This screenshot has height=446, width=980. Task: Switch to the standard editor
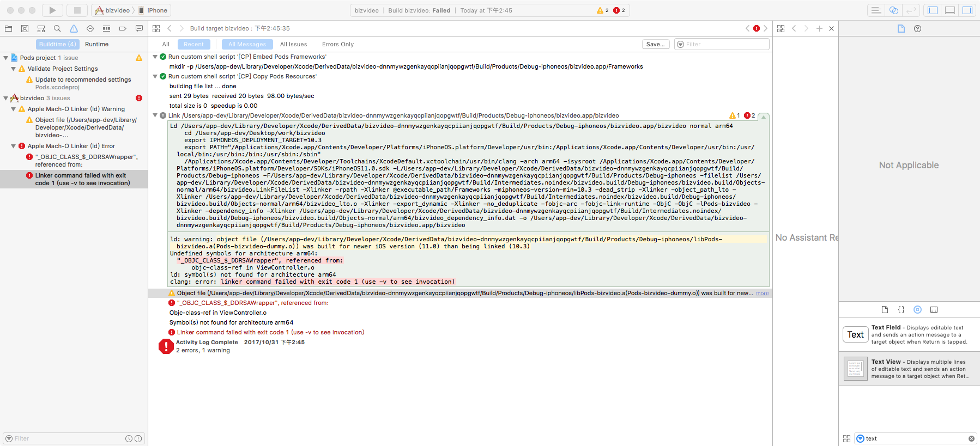click(x=876, y=10)
